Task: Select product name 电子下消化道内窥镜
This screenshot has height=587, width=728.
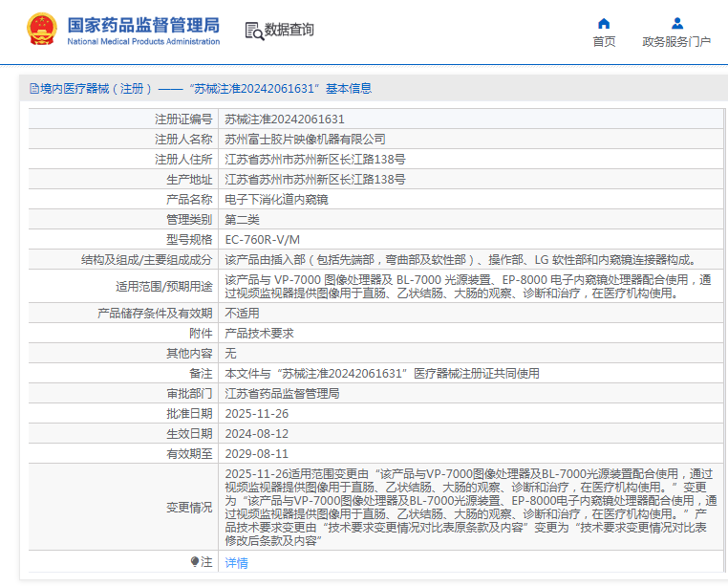Action: click(x=276, y=200)
